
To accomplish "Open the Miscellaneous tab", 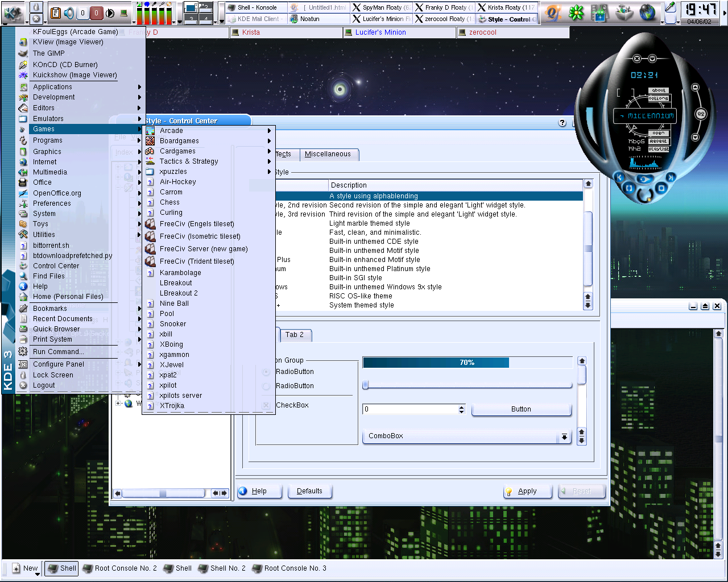I will click(x=328, y=154).
